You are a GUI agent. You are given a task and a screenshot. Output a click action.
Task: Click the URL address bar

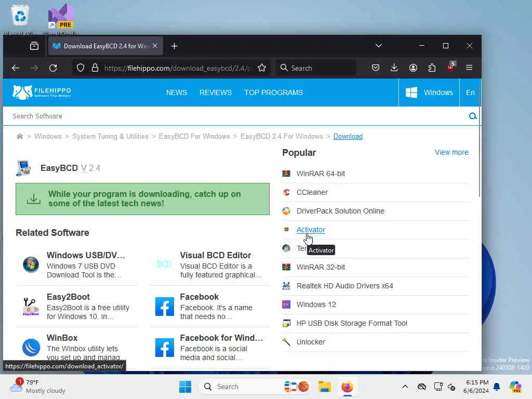178,68
